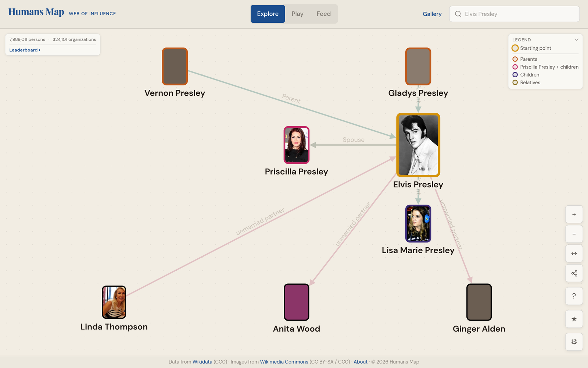The height and width of the screenshot is (368, 588).
Task: Click the unmarried partner label toward Ginger Alden
Action: coord(451,224)
